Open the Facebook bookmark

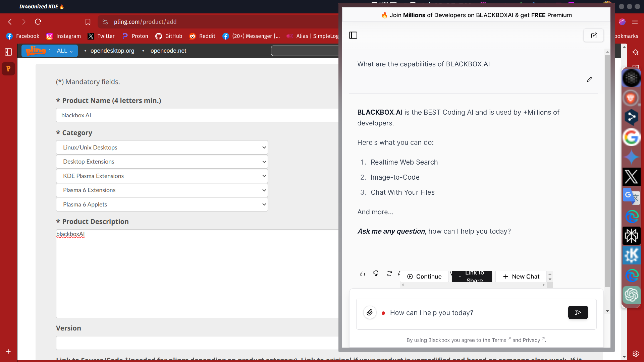23,36
